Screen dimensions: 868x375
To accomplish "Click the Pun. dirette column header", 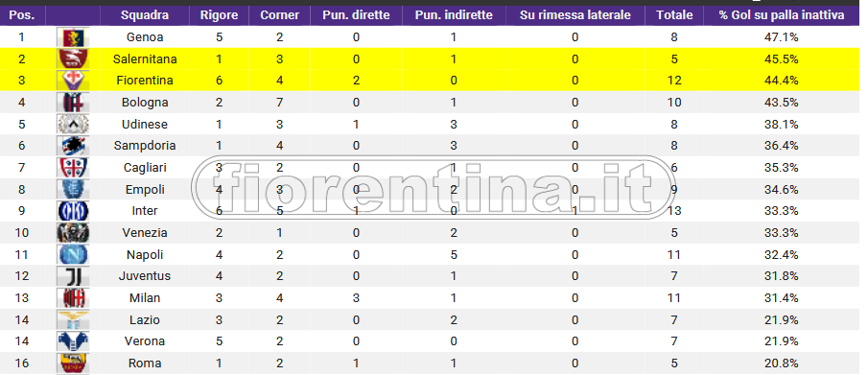I will [356, 15].
